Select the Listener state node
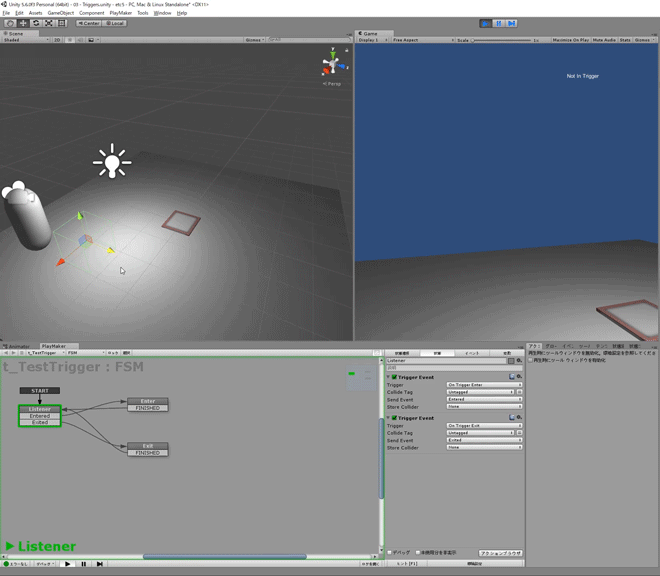 (40, 409)
